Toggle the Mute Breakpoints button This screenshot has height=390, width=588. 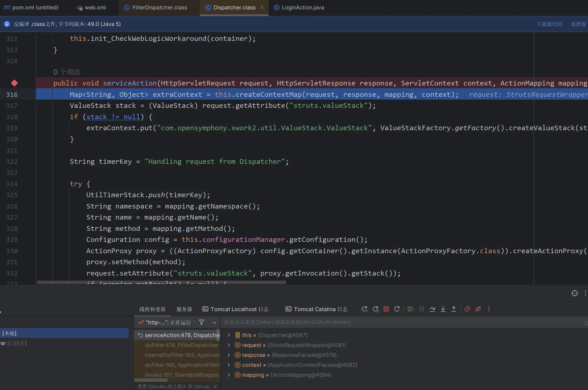478,309
